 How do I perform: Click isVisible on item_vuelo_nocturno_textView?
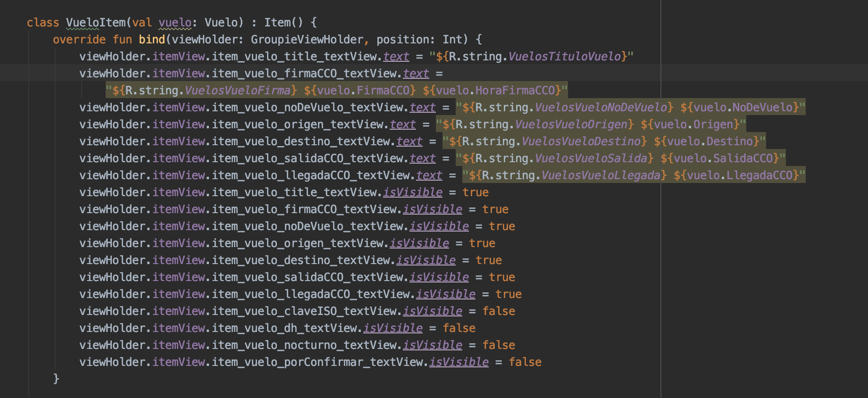tap(432, 345)
